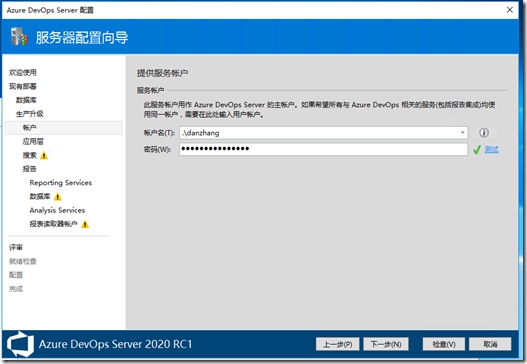Select 数据库 under 现有部署

(26, 100)
